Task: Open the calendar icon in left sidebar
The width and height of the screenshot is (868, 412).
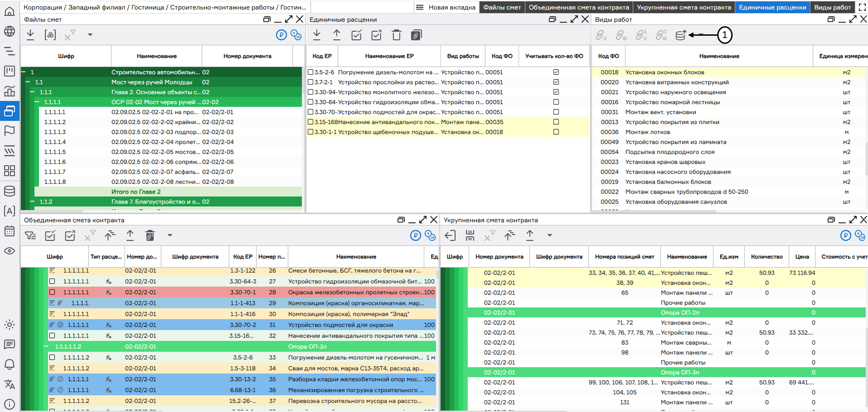Action: [10, 231]
